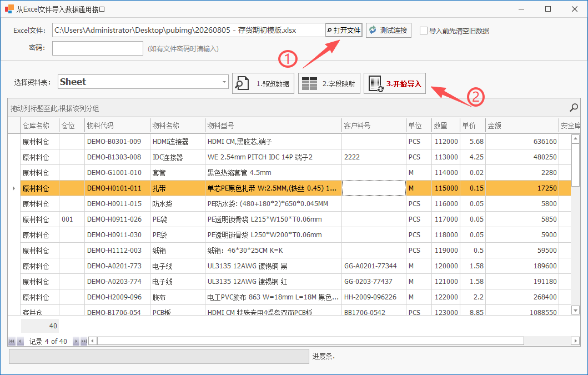
Task: Click into the 密码 password field
Action: click(x=98, y=48)
